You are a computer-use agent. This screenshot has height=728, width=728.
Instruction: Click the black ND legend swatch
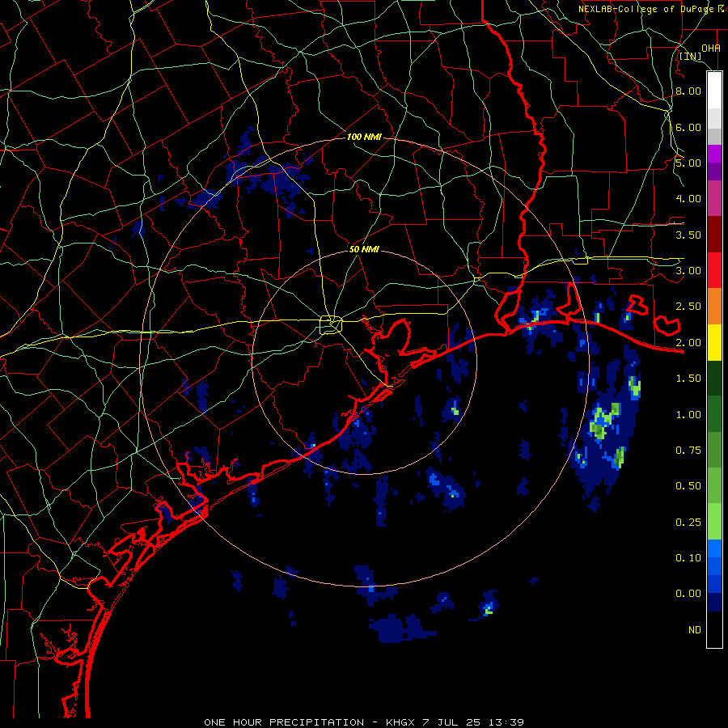point(714,629)
